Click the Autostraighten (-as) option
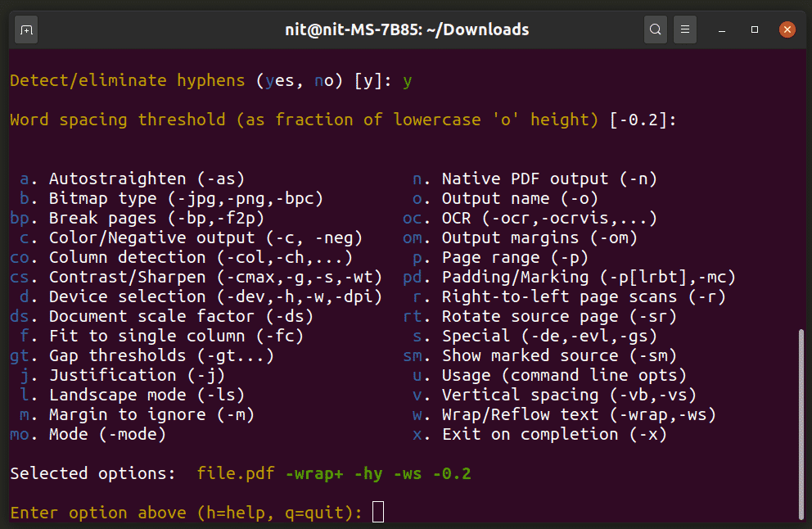Viewport: 812px width, 529px height. (x=147, y=179)
